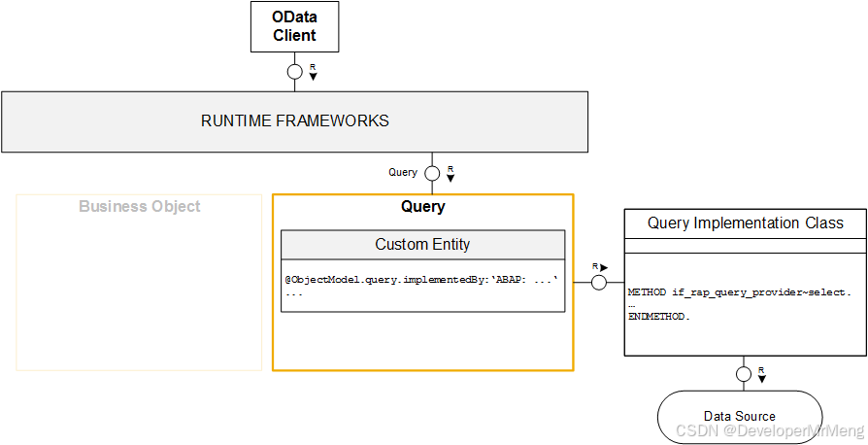868x445 pixels.
Task: Click the connector circle above Data Source
Action: (744, 374)
